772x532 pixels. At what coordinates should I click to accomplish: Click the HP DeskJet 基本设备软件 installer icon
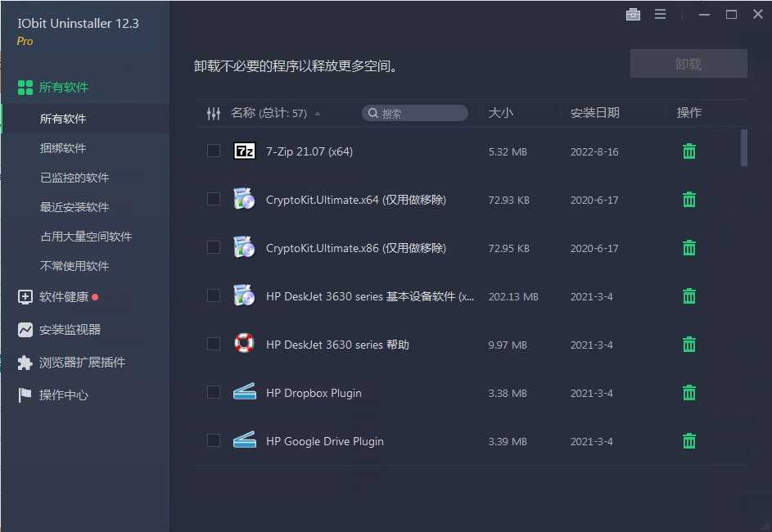pyautogui.click(x=244, y=295)
